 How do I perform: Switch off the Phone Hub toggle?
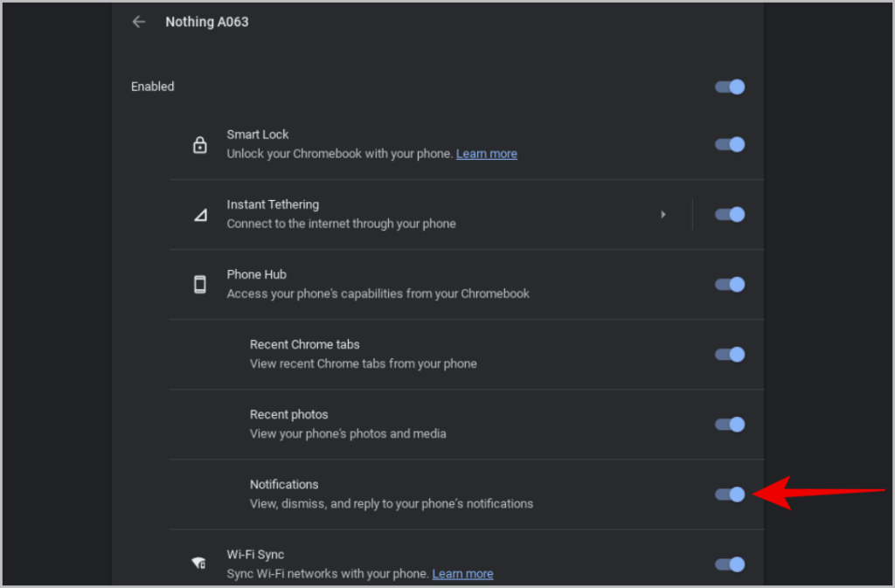click(x=730, y=285)
